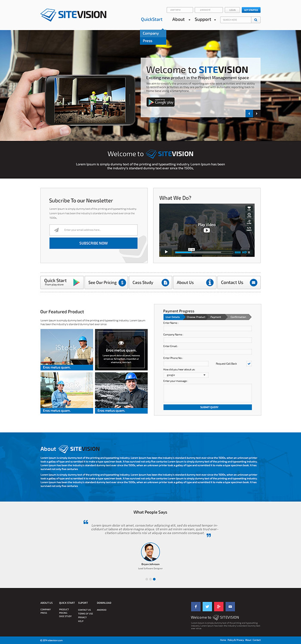Open Terms of Use footer link
301x644 pixels.
pos(85,614)
